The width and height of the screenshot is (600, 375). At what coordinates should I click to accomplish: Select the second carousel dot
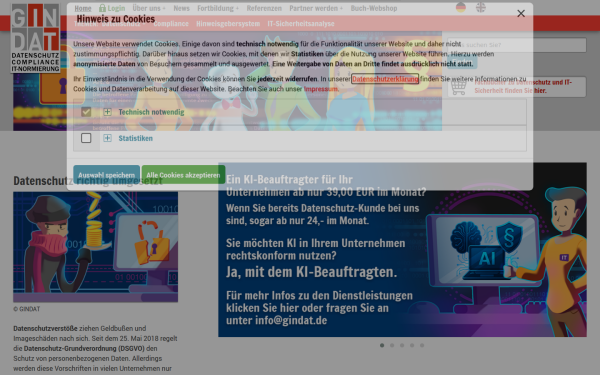[392, 345]
